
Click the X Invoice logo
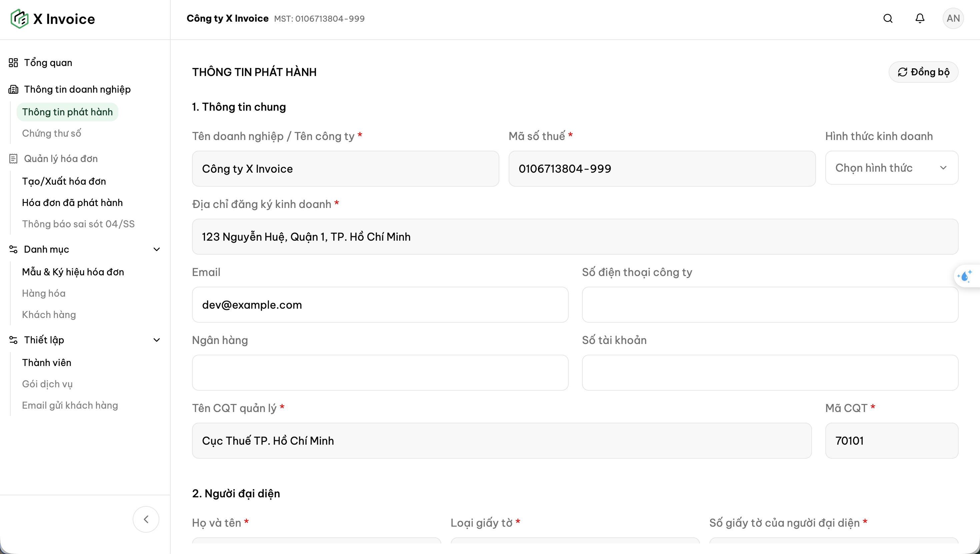tap(53, 19)
